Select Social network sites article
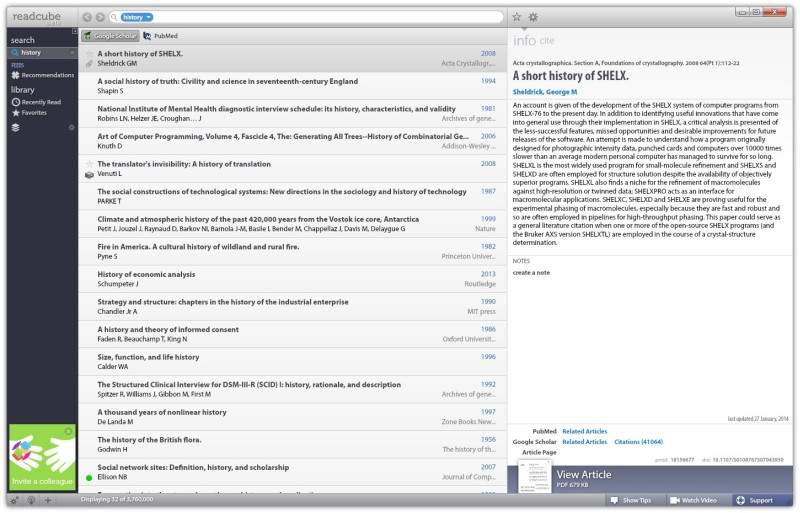Viewport: 800px width, 513px height. point(292,472)
